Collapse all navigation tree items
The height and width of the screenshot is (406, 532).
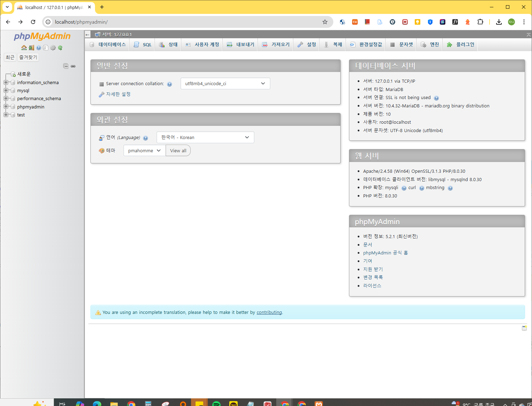click(x=66, y=66)
